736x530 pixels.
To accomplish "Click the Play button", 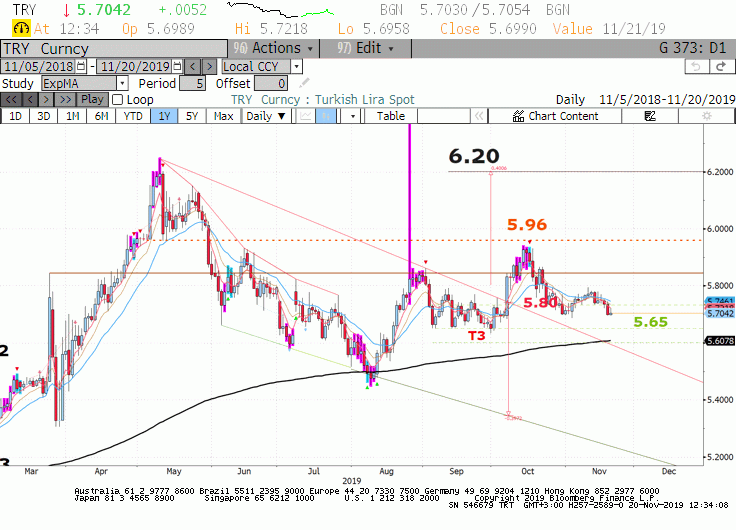I will [x=92, y=100].
